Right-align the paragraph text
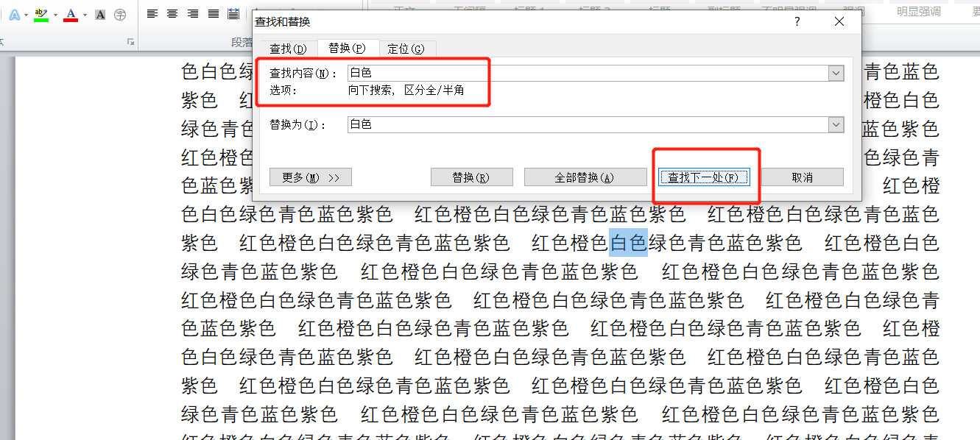The width and height of the screenshot is (980, 440). (193, 14)
